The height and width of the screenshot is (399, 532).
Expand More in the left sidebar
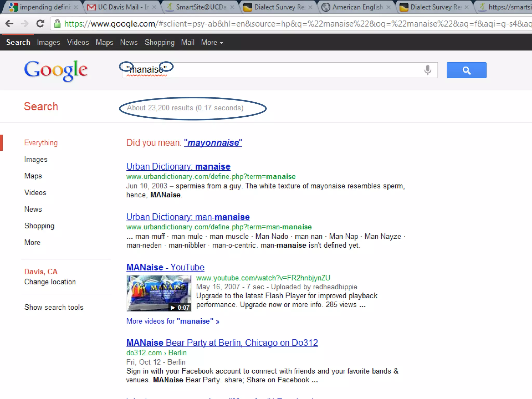[32, 242]
